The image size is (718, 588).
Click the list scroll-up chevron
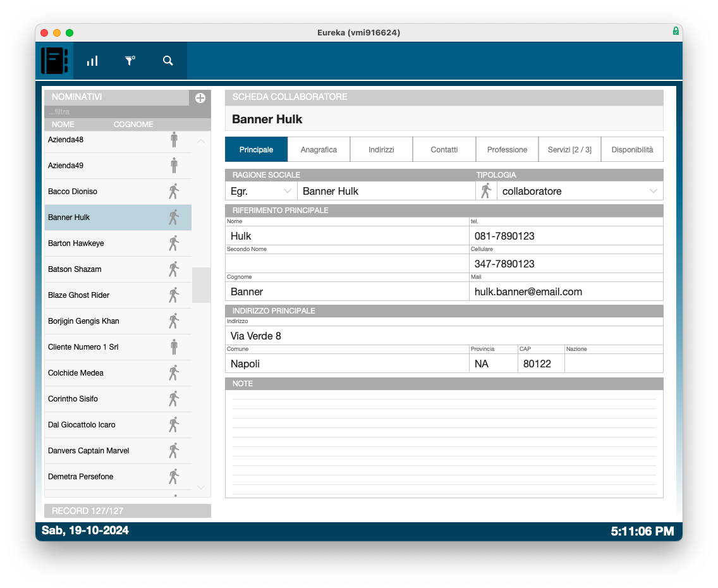coord(200,142)
